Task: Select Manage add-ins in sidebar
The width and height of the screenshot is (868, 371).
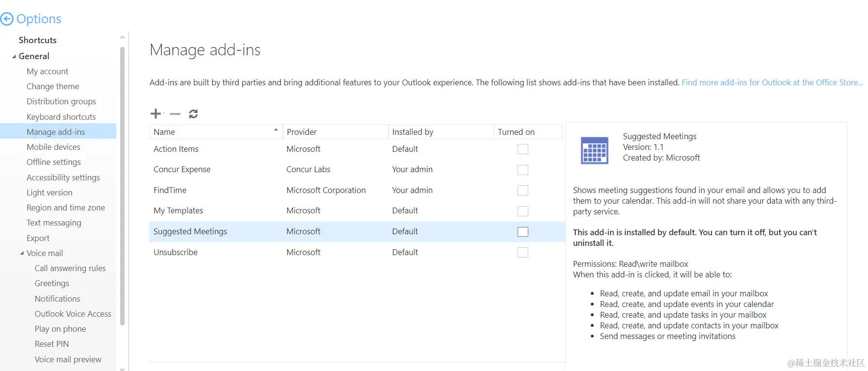Action: click(58, 132)
